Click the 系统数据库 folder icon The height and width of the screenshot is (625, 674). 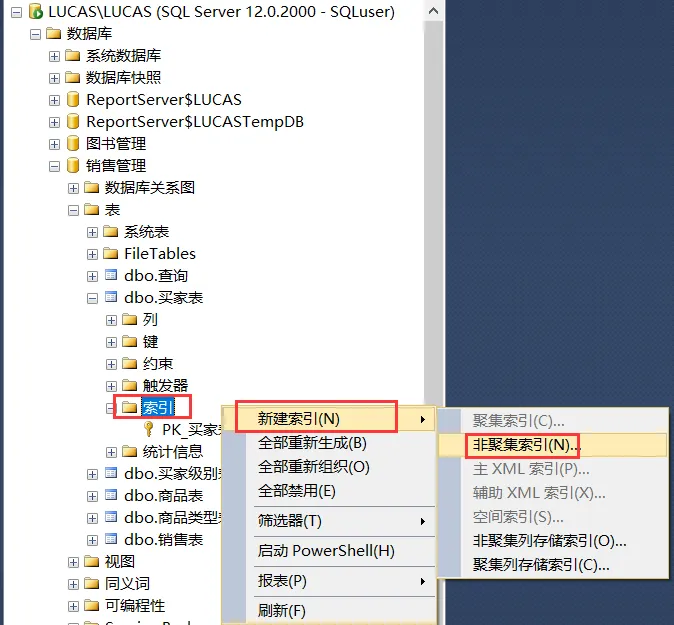pos(73,55)
